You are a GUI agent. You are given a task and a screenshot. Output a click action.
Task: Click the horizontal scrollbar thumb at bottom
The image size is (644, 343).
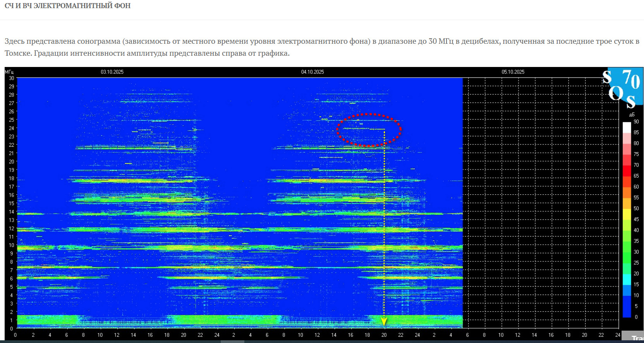pos(232,341)
